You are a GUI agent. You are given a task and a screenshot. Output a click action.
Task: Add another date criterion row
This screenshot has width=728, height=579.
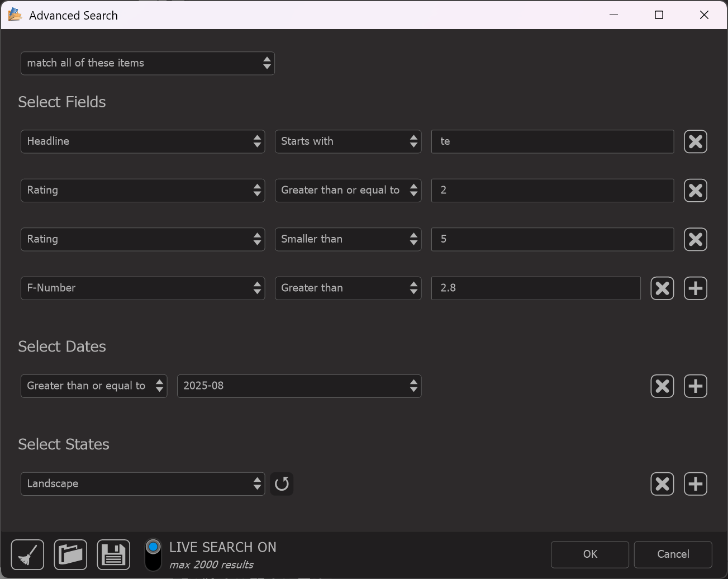coord(696,386)
